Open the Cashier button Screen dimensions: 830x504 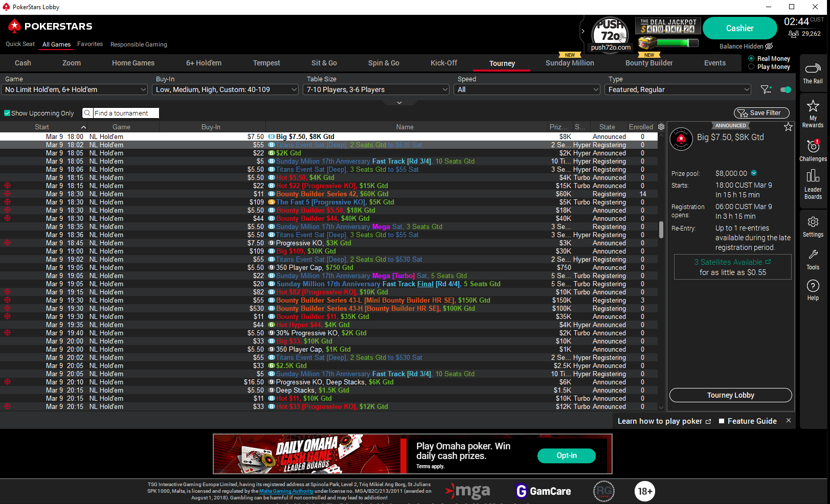(740, 28)
